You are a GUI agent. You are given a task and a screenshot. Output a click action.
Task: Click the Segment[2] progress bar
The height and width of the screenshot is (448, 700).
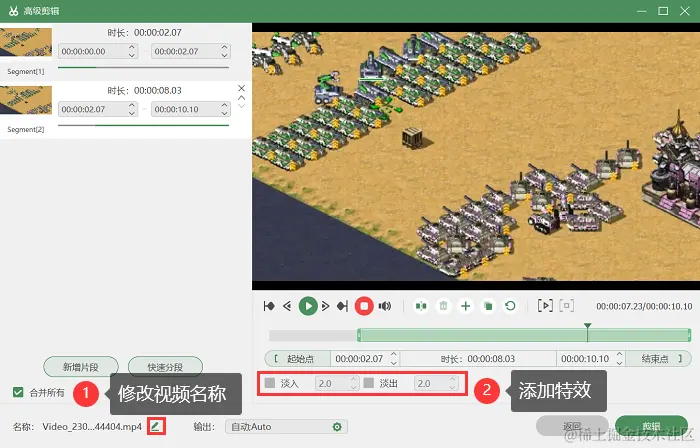click(143, 125)
